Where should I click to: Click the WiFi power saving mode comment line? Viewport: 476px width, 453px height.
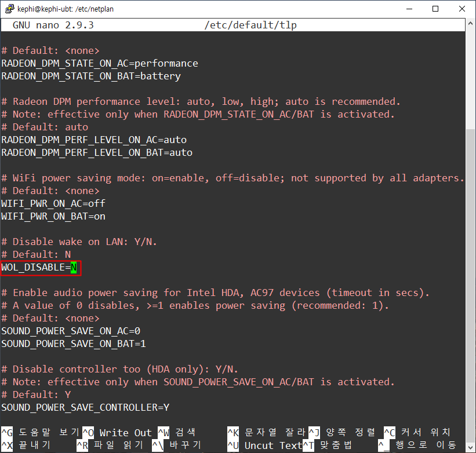pos(233,178)
